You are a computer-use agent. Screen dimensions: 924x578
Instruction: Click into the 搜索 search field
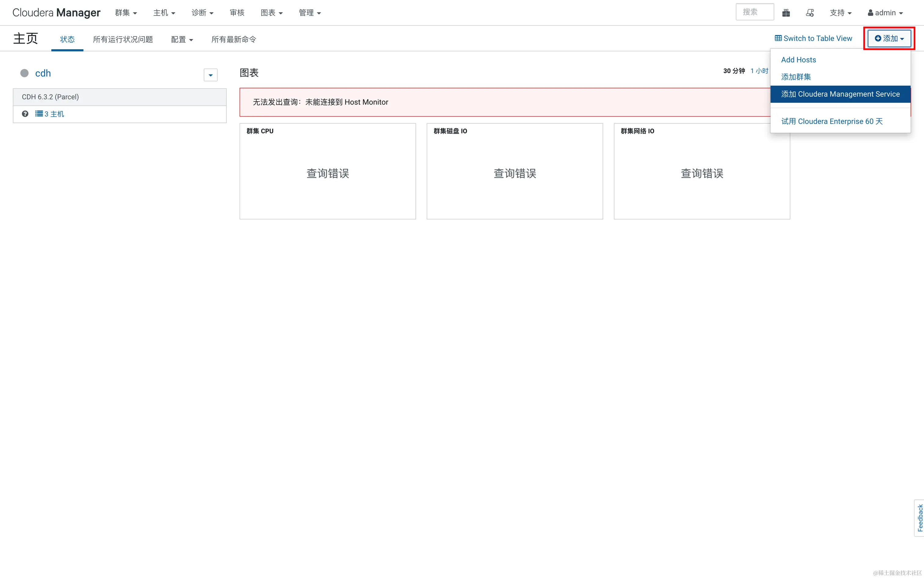[754, 12]
